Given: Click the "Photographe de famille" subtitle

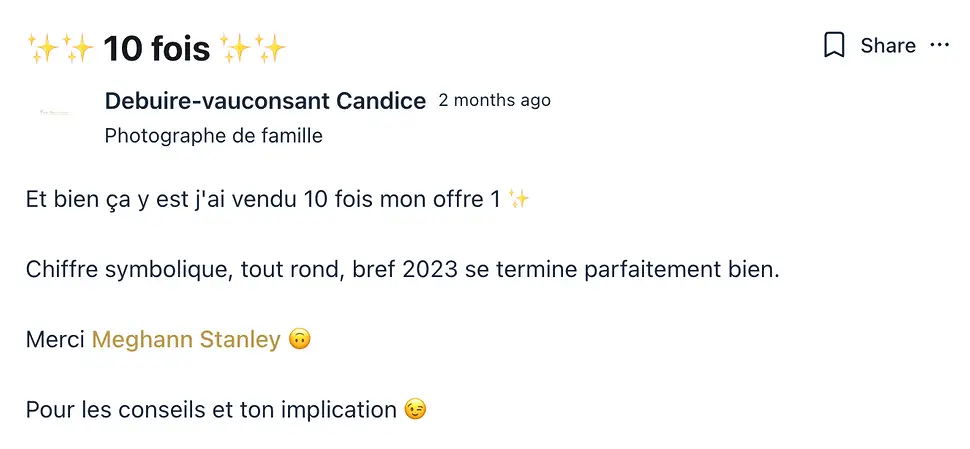Looking at the screenshot, I should point(213,136).
